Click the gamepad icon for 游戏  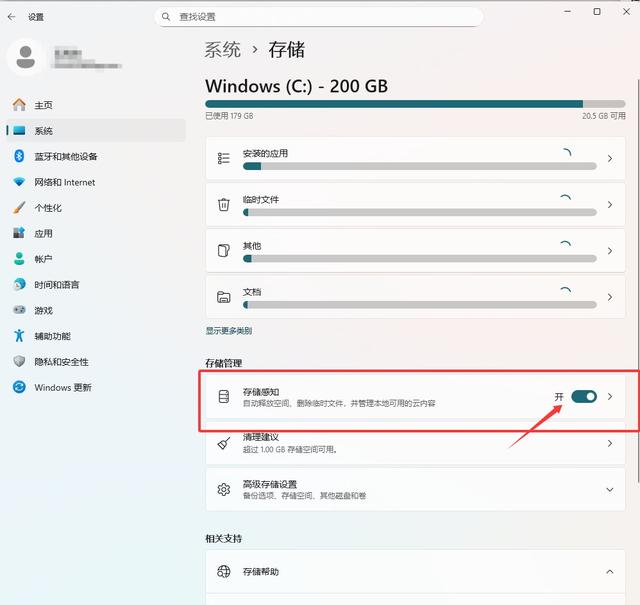click(19, 310)
